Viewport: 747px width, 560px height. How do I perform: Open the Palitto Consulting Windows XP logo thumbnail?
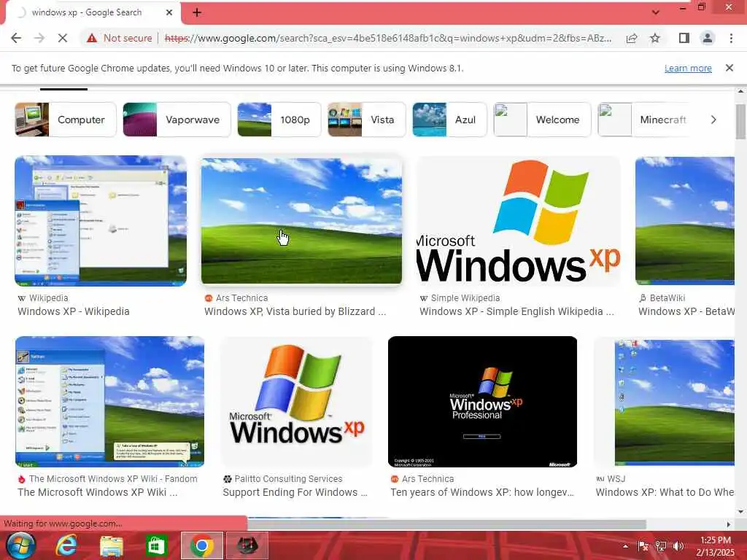tap(297, 402)
